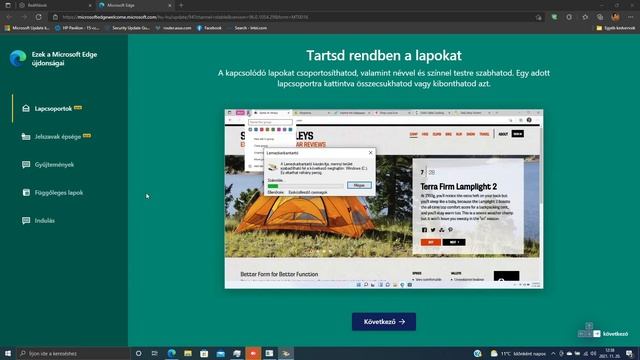Open the circular extension icon in toolbar
640x360 pixels.
[569, 17]
